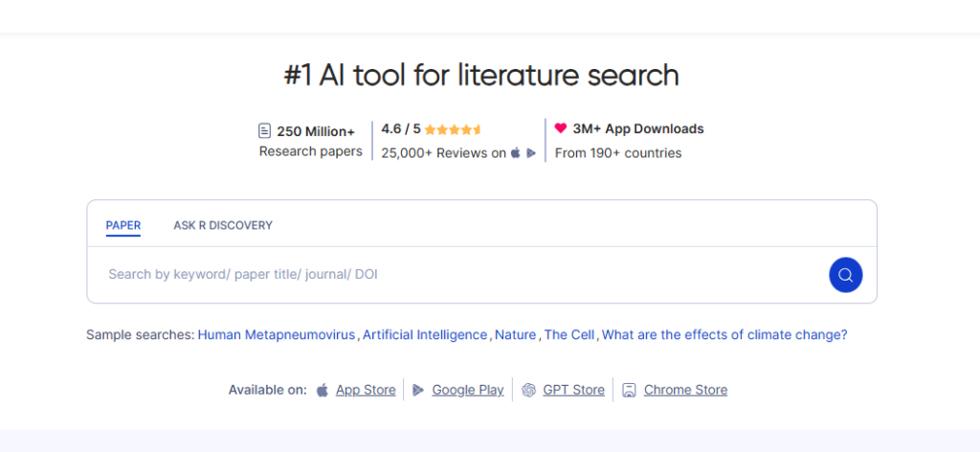
Task: Switch to the ASK R DISCOVERY tab
Action: pyautogui.click(x=223, y=226)
